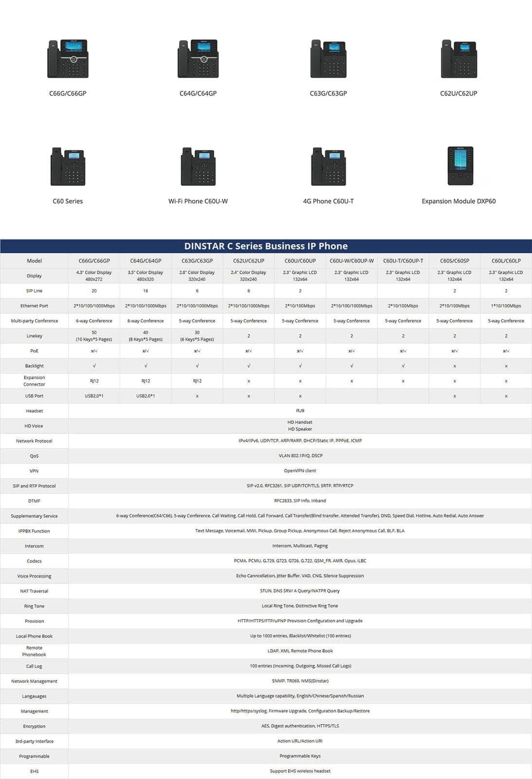Select the 'Support EHS wireless headset' value
532x779 pixels.
[x=300, y=771]
